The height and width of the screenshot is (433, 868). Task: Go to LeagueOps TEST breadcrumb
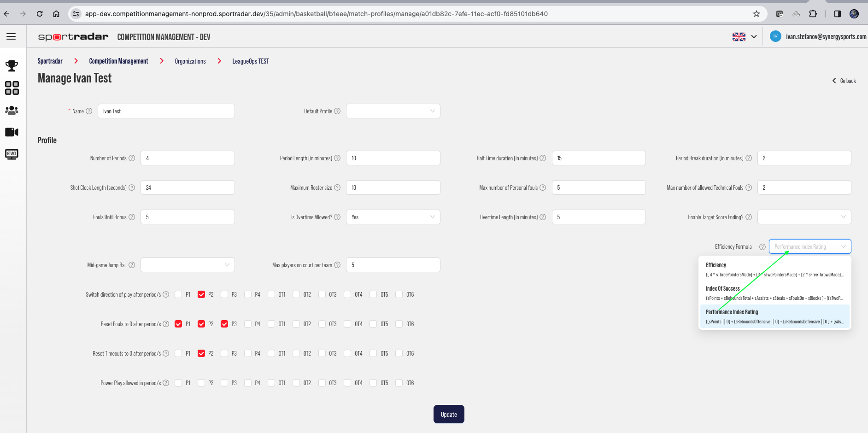click(251, 61)
